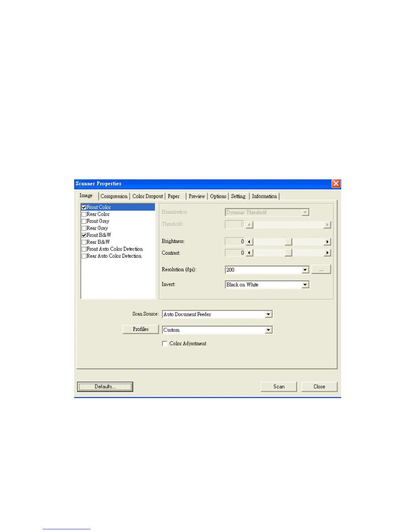Switch to the Options tab
This screenshot has width=411, height=532.
218,196
